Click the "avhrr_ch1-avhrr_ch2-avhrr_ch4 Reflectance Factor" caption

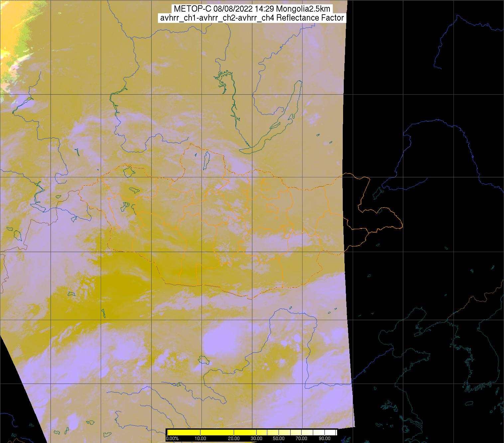pyautogui.click(x=252, y=18)
